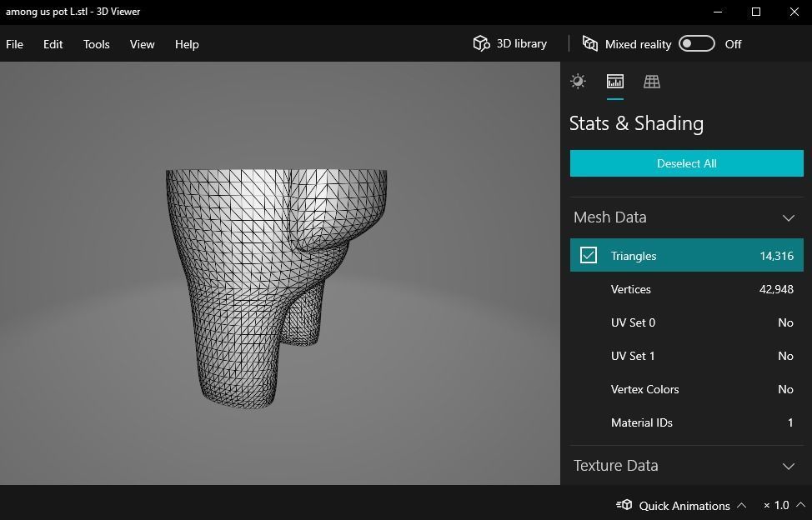
Task: Open the Edit menu
Action: [53, 44]
